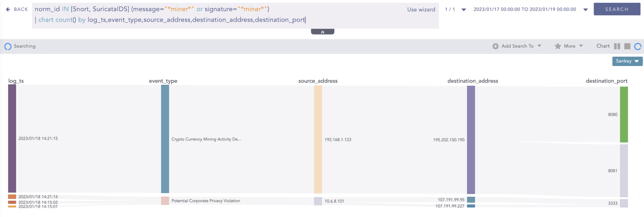
Task: Collapse the query box with double chevron
Action: tap(322, 32)
